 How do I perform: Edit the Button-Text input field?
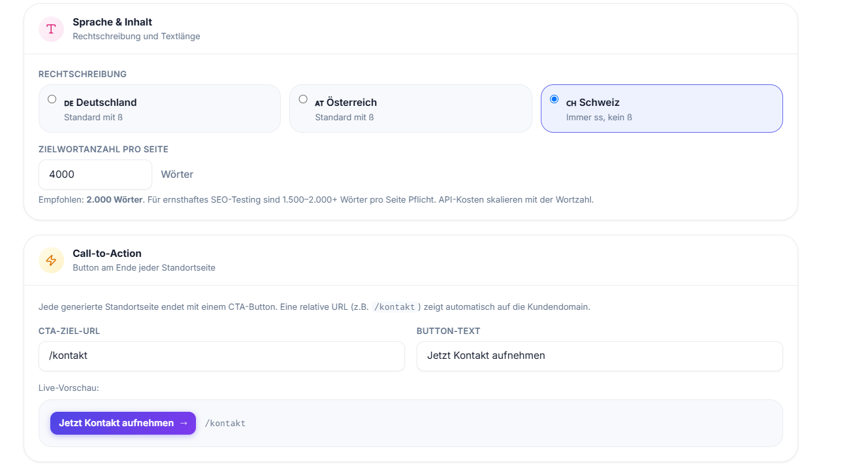pyautogui.click(x=600, y=356)
